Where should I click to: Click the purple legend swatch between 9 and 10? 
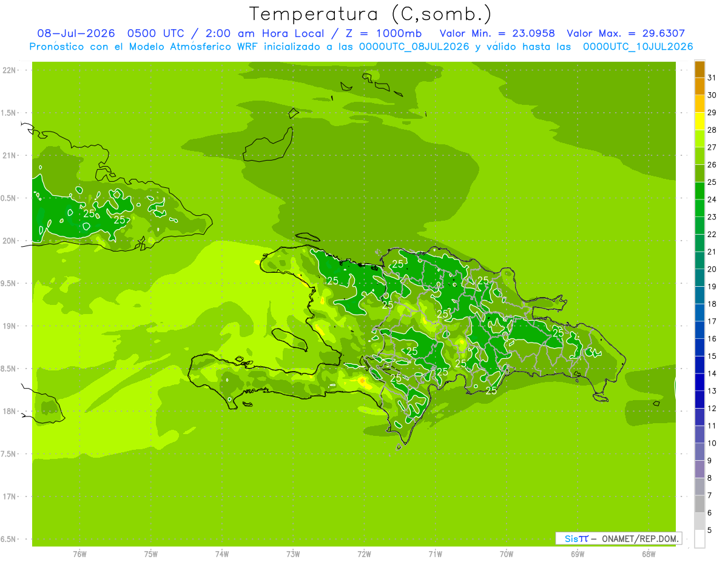click(699, 452)
